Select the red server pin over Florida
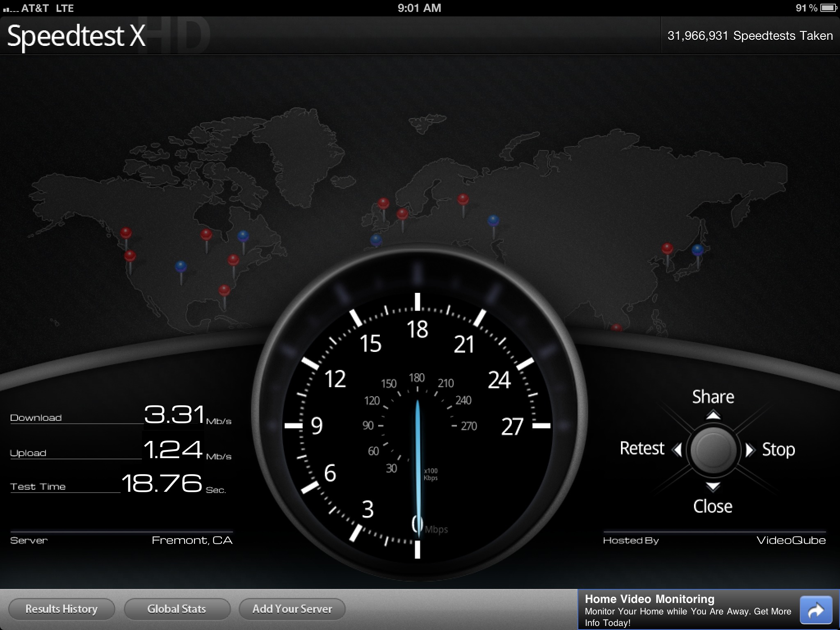This screenshot has width=840, height=630. 224,291
